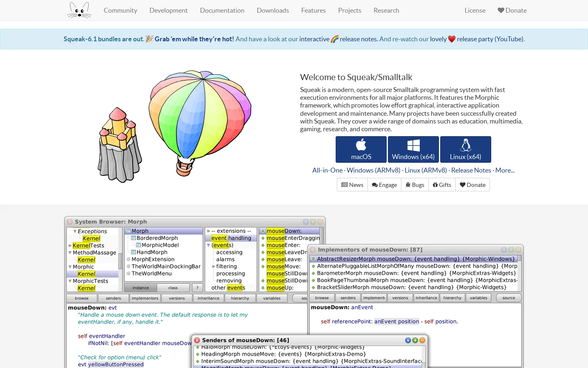Open the News button with newspaper icon

(352, 185)
